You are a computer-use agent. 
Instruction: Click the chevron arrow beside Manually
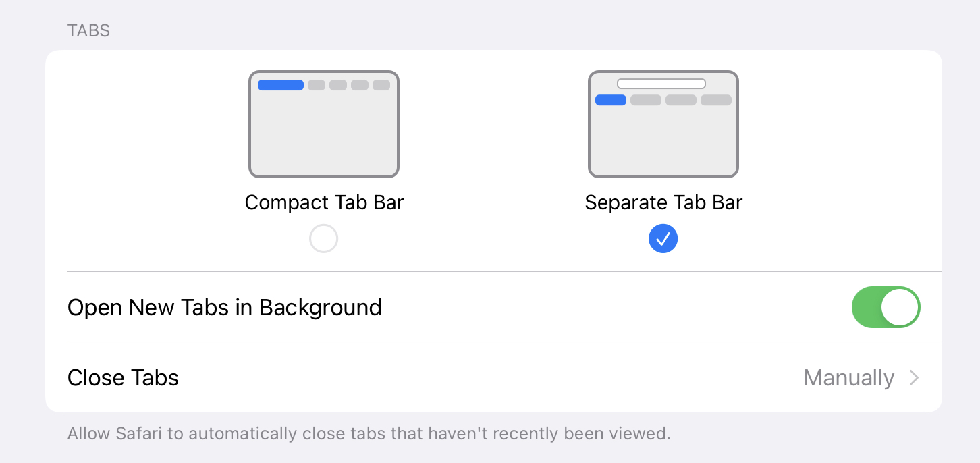click(x=915, y=377)
